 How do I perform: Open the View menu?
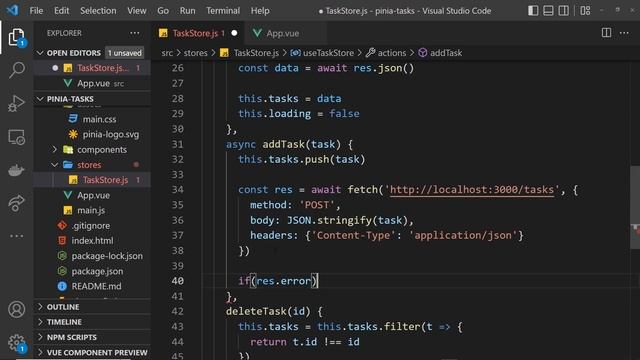(x=136, y=11)
